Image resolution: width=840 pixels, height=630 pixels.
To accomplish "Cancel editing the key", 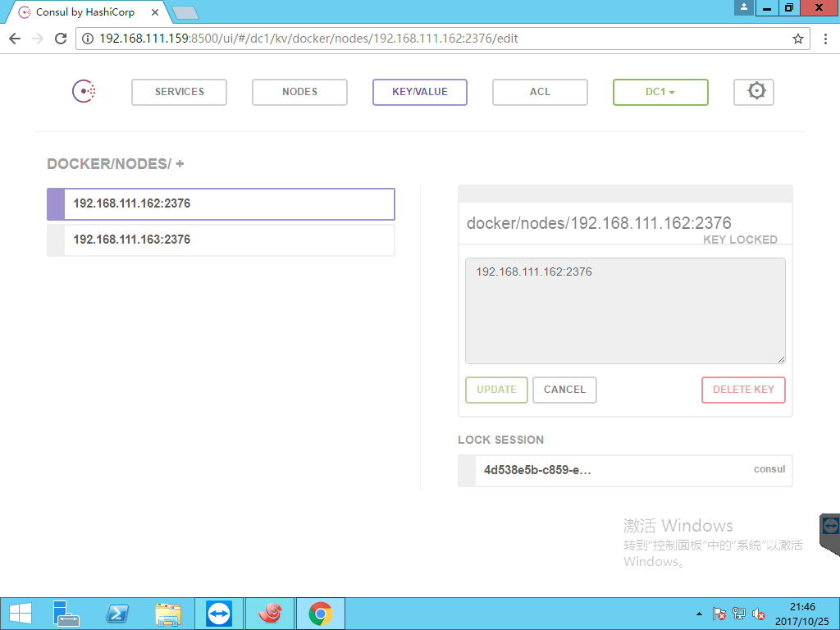I will click(x=564, y=390).
